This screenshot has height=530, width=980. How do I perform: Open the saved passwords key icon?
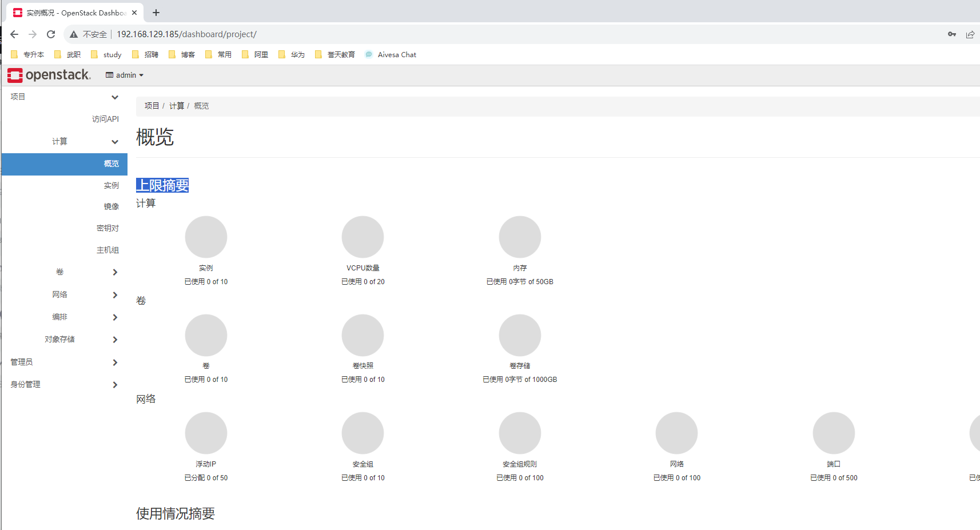(952, 34)
